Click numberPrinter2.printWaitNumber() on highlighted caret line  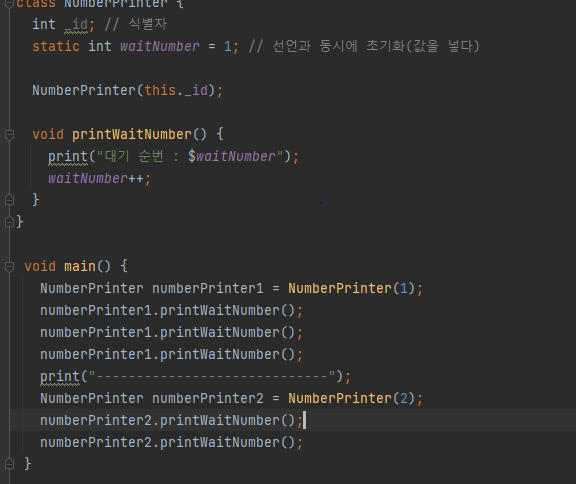[x=171, y=420]
